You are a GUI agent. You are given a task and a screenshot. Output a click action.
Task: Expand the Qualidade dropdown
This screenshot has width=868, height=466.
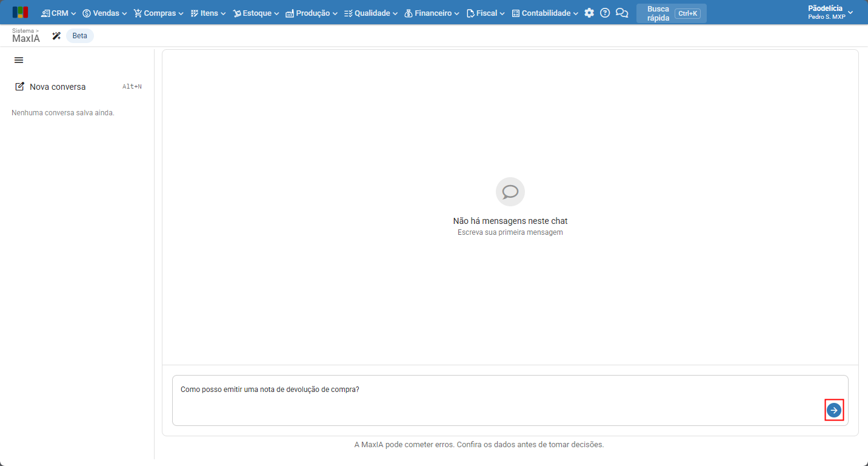[371, 13]
